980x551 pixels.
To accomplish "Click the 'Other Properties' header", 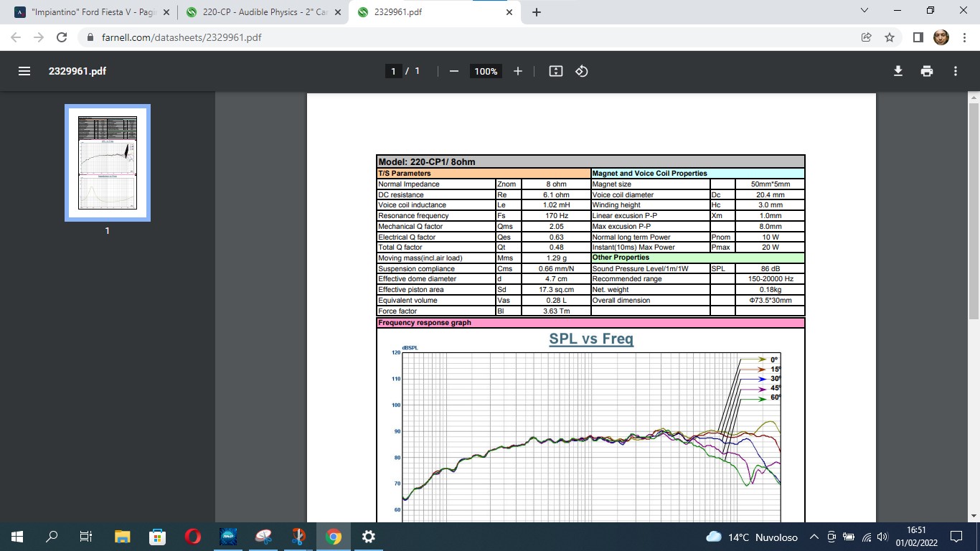I will click(x=621, y=258).
